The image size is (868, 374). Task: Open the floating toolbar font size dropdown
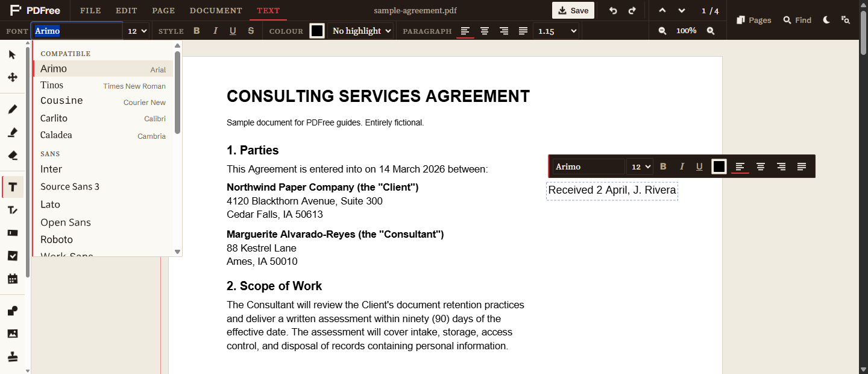click(640, 166)
